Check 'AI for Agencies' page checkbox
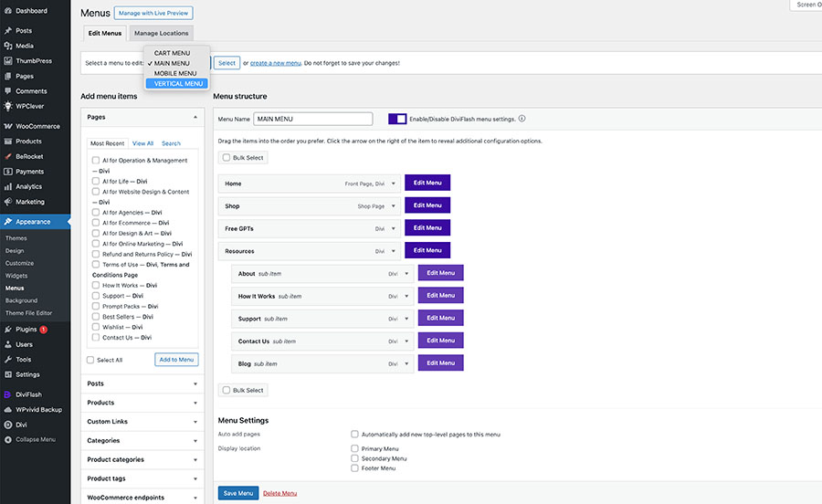 coord(96,213)
